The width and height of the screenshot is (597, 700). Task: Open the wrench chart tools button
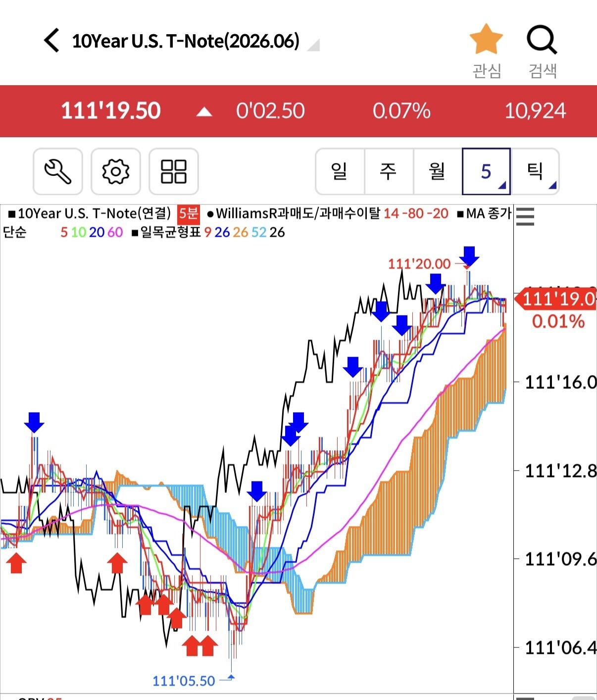point(58,171)
